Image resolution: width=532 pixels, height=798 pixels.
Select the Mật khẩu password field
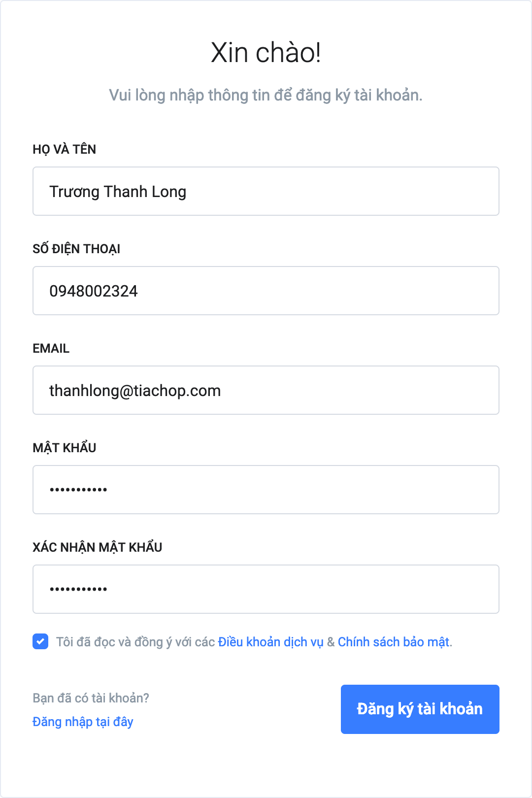pyautogui.click(x=266, y=490)
